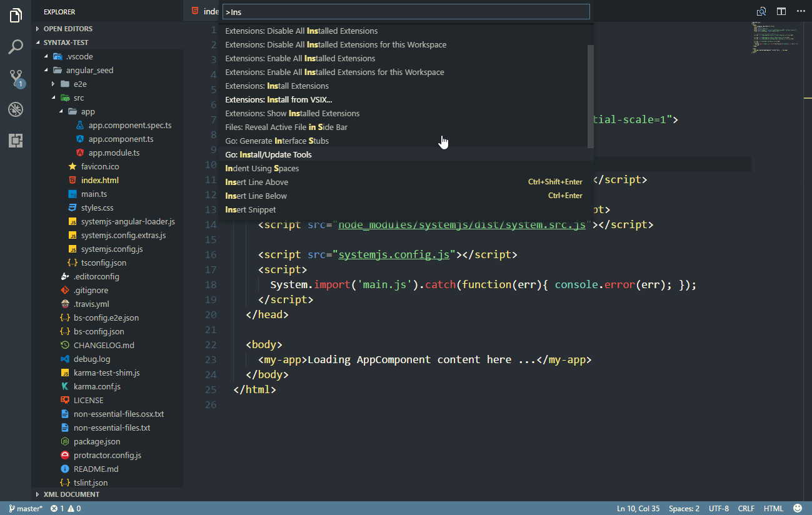Expand the Open Editors section

pyautogui.click(x=107, y=29)
